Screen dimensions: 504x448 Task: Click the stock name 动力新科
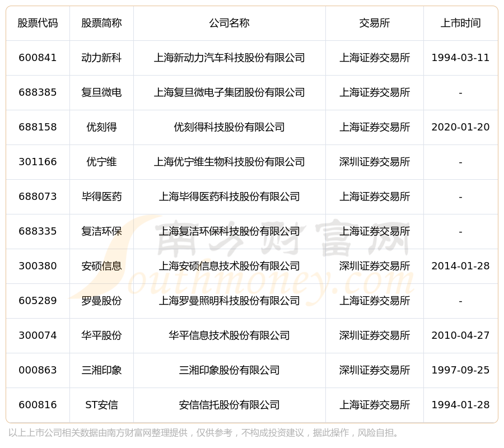pos(101,58)
